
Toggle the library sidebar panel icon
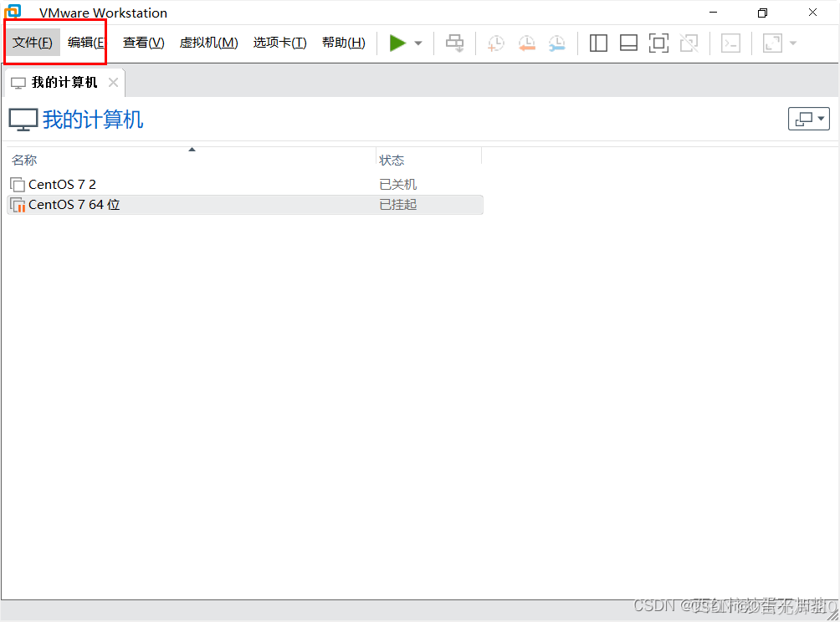(x=598, y=43)
